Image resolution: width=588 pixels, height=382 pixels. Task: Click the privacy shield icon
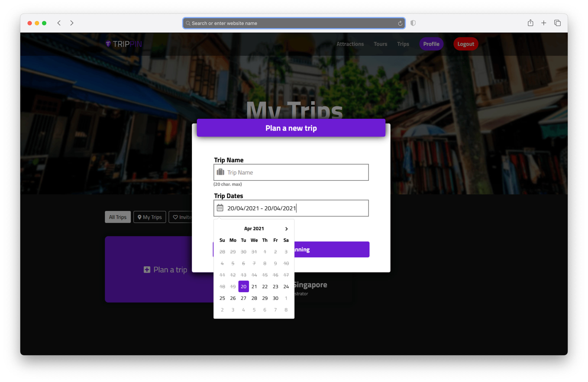(x=413, y=23)
